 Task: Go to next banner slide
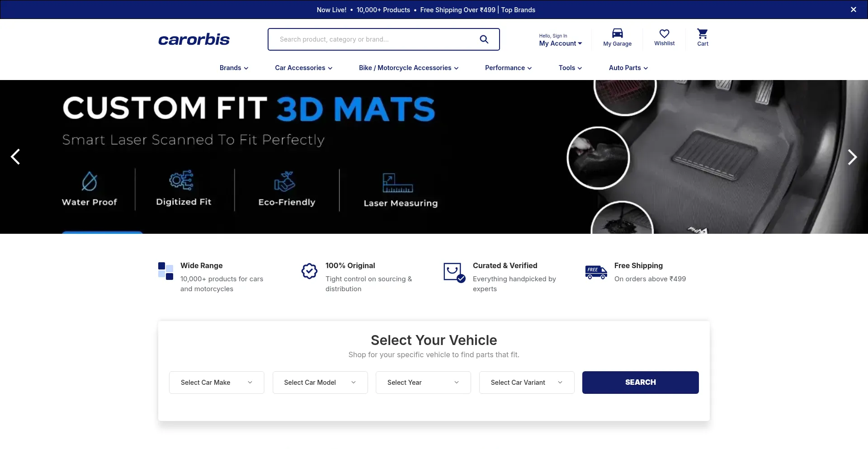(852, 157)
